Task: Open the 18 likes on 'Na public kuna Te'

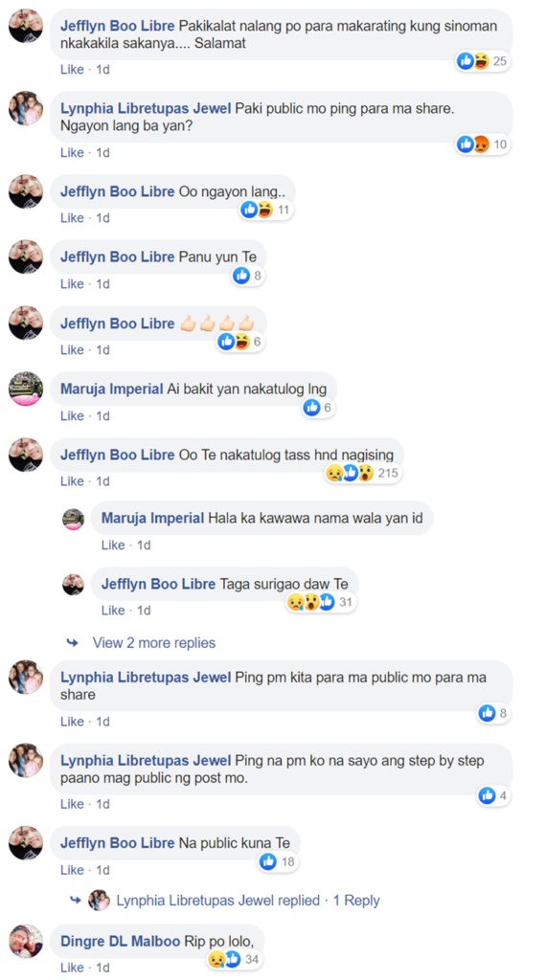Action: (x=278, y=862)
